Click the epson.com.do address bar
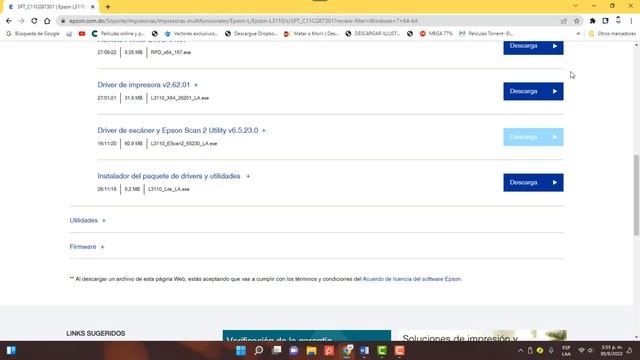 [310, 21]
